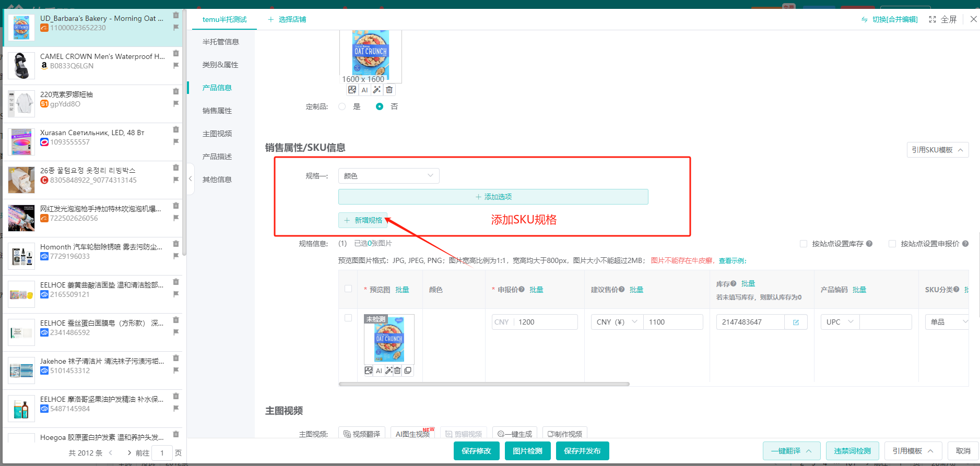Click the 添加选项 button
Viewport: 980px width, 466px height.
point(493,197)
